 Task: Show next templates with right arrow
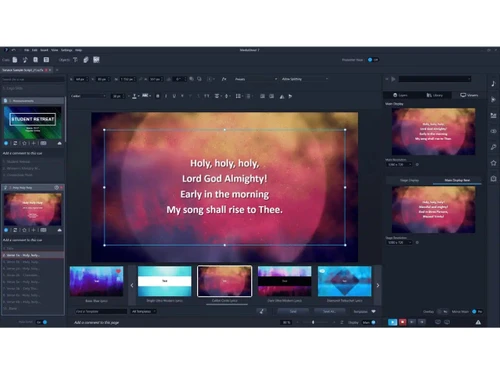378,285
